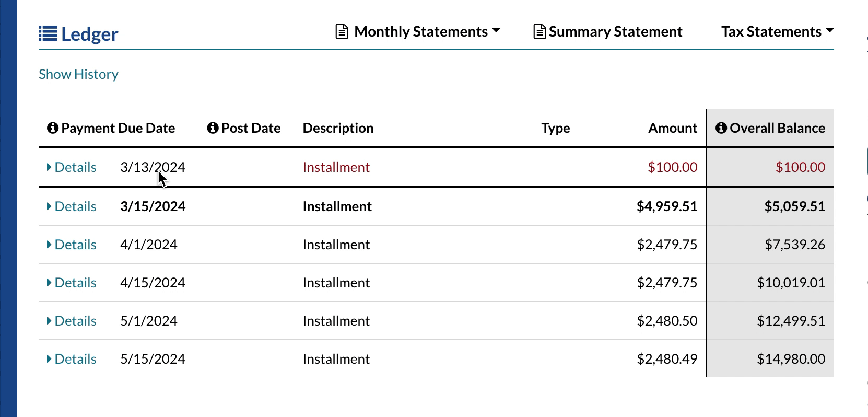Image resolution: width=868 pixels, height=417 pixels.
Task: Expand details arrow for 3/15/2024 installment
Action: (49, 206)
